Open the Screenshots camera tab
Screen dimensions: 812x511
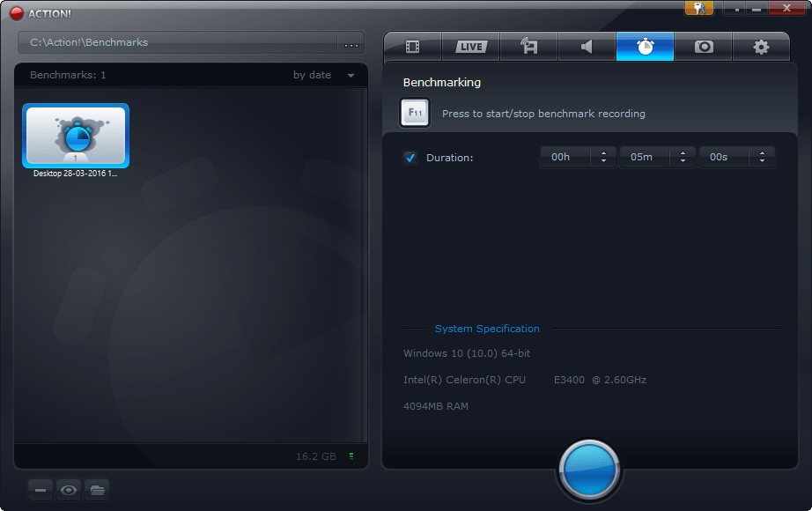(x=704, y=47)
